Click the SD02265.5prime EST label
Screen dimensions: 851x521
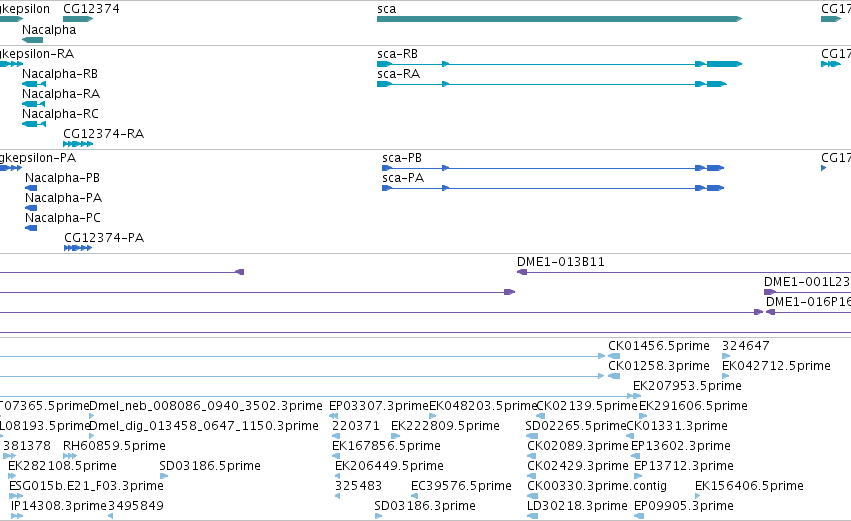pyautogui.click(x=576, y=427)
